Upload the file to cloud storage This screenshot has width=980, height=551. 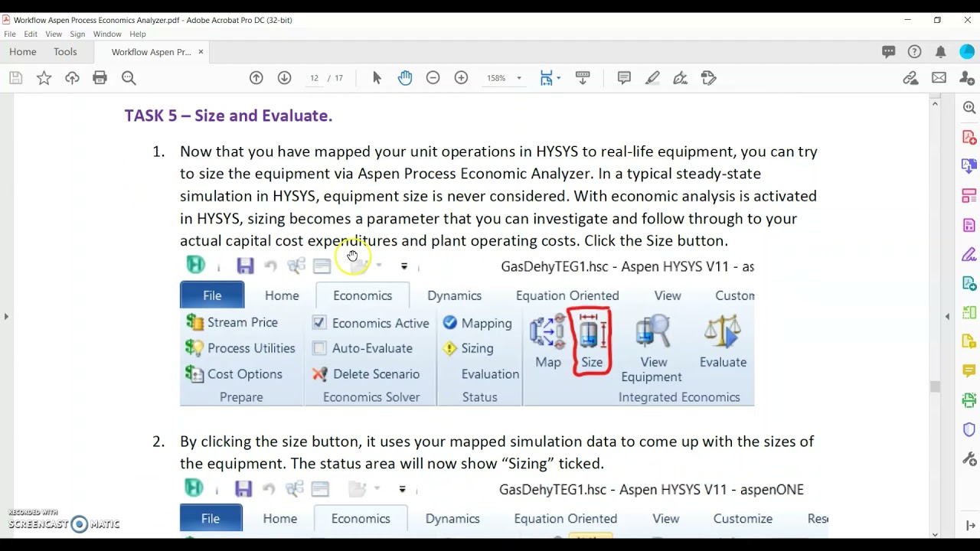coord(72,77)
